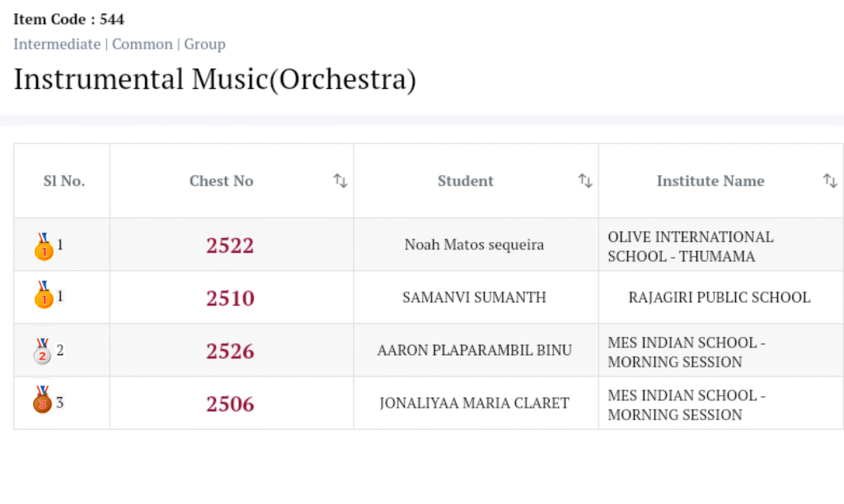Click the Student column header text
844x504 pixels.
click(x=466, y=181)
